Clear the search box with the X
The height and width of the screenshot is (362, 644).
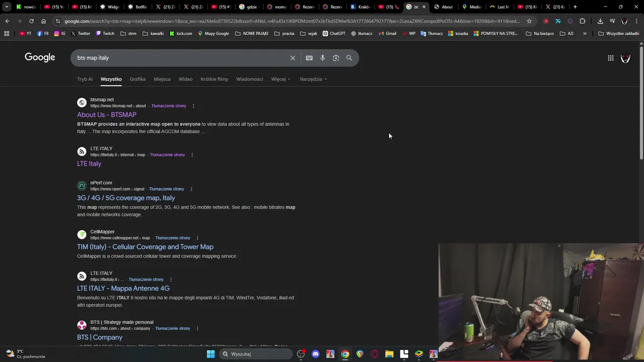tap(292, 58)
